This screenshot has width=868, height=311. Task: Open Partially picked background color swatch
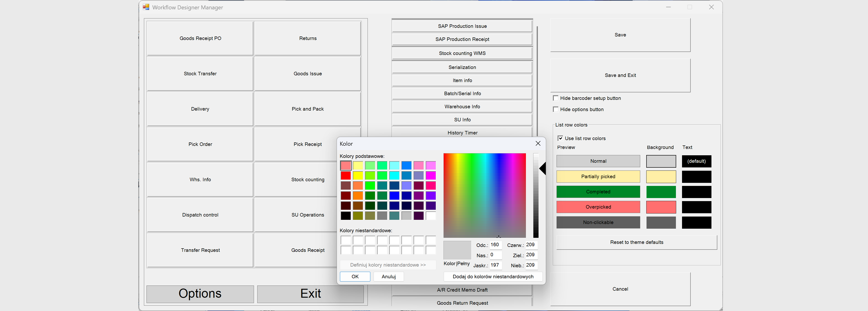pos(661,177)
